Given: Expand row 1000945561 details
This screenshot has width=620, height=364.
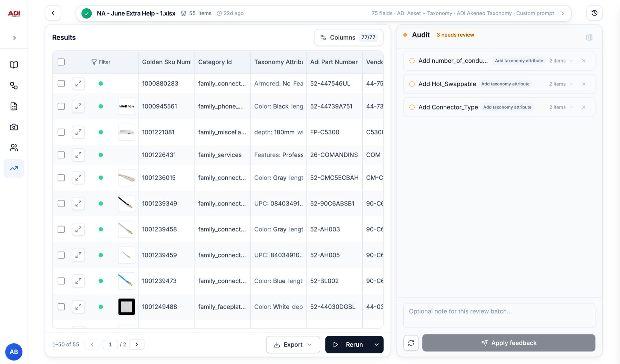Looking at the screenshot, I should [79, 106].
